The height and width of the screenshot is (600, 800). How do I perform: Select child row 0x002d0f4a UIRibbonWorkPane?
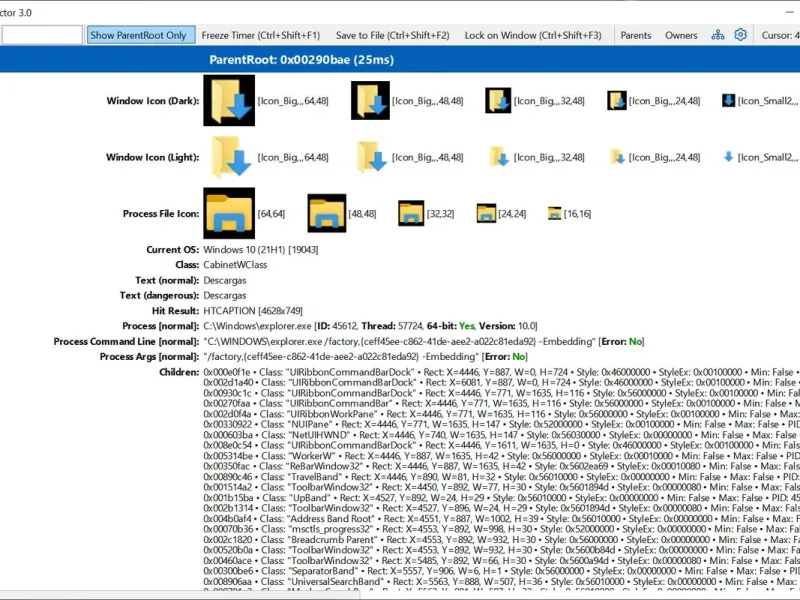point(502,414)
